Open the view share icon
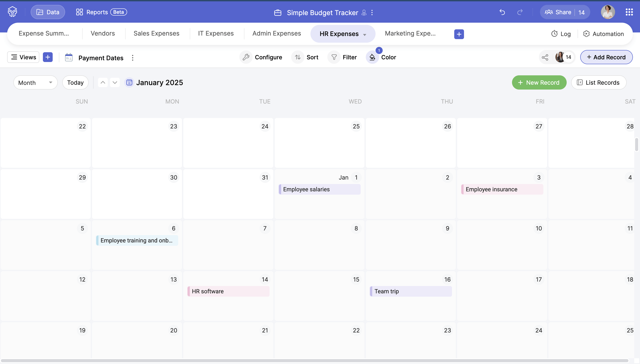 (x=545, y=57)
